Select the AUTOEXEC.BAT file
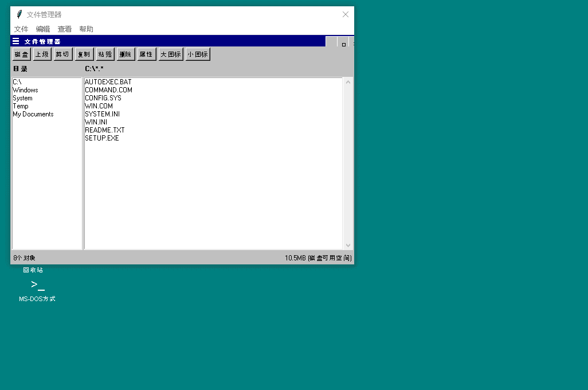Viewport: 588px width, 390px height. pyautogui.click(x=108, y=82)
